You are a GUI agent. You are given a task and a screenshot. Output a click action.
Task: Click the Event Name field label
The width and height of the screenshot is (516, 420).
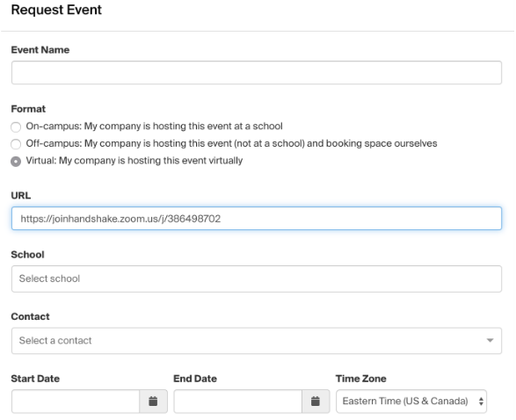[40, 50]
